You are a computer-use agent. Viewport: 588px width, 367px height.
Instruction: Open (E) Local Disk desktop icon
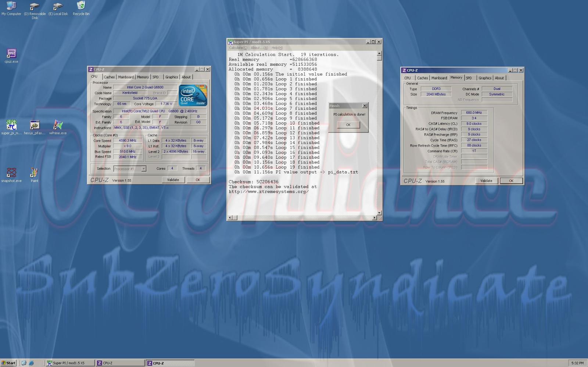coord(58,9)
